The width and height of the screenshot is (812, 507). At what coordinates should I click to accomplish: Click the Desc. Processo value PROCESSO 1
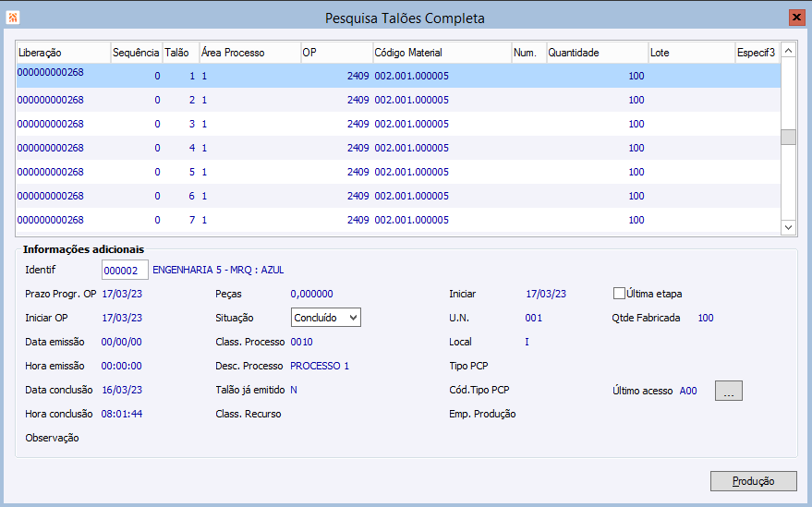click(320, 366)
